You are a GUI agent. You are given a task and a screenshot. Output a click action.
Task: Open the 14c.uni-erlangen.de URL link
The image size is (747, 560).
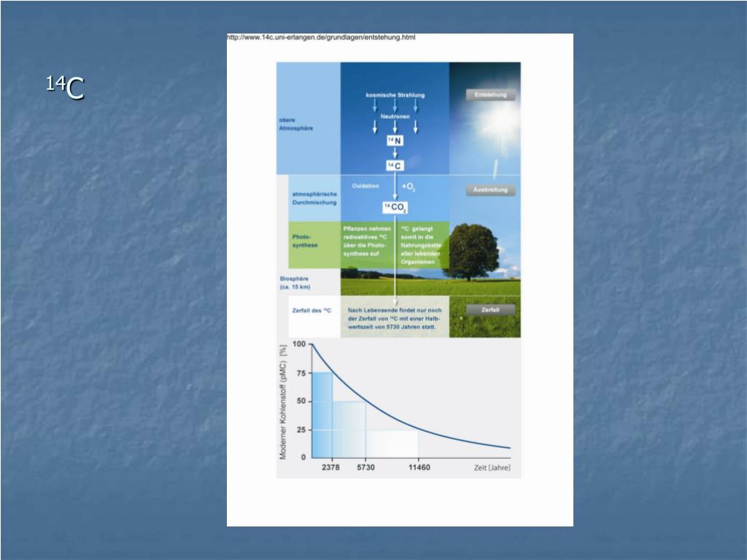(321, 37)
